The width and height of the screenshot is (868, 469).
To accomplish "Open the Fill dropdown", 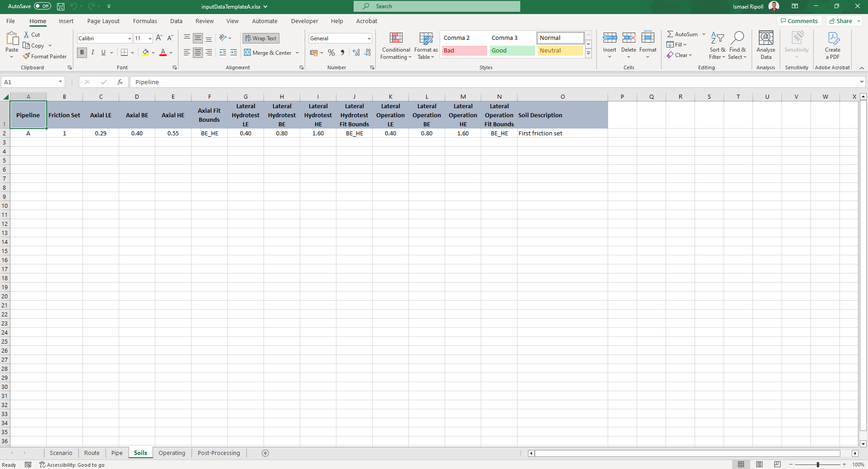I will tap(676, 45).
